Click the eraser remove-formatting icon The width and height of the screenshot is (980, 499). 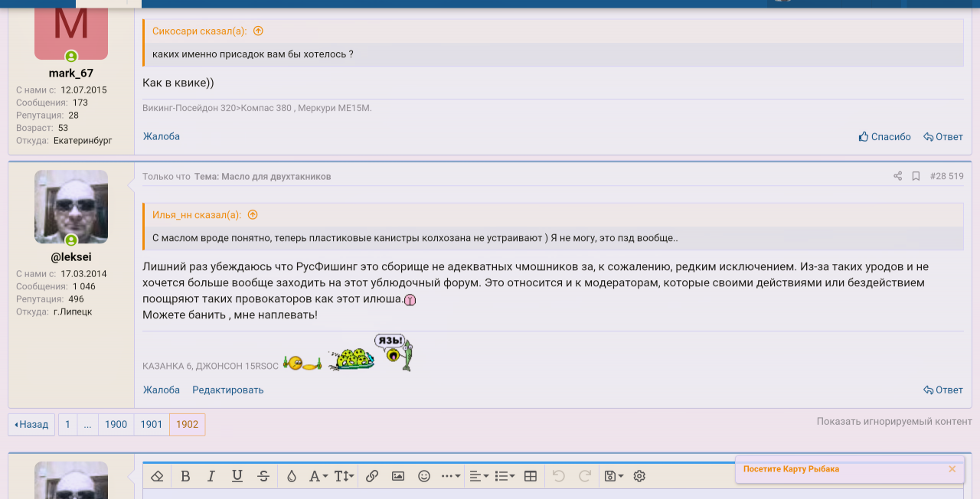pyautogui.click(x=158, y=476)
